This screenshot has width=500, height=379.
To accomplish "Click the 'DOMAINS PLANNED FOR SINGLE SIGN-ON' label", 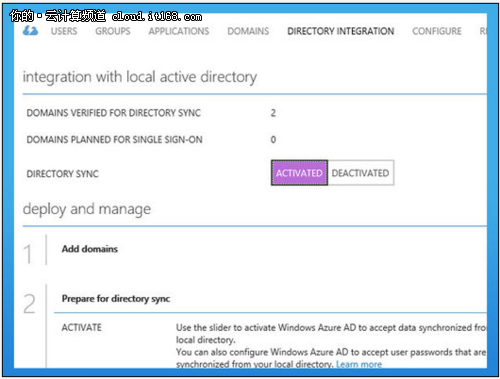I will 114,140.
